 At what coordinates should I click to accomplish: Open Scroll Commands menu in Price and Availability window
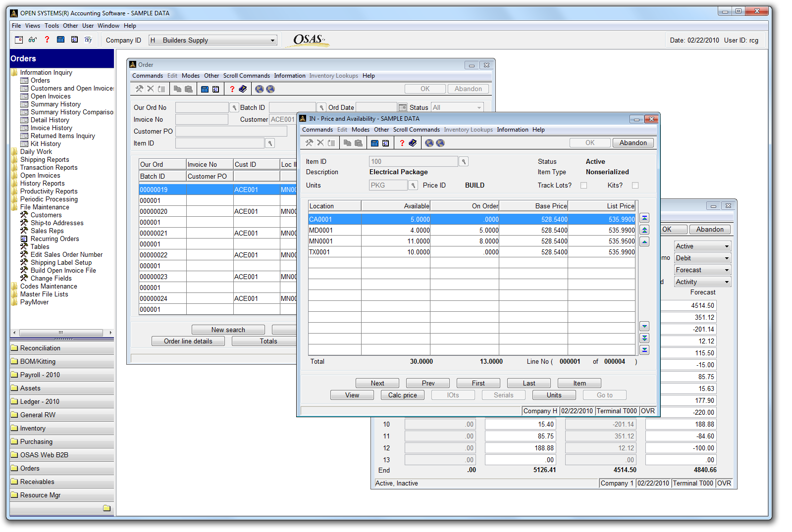pos(417,130)
